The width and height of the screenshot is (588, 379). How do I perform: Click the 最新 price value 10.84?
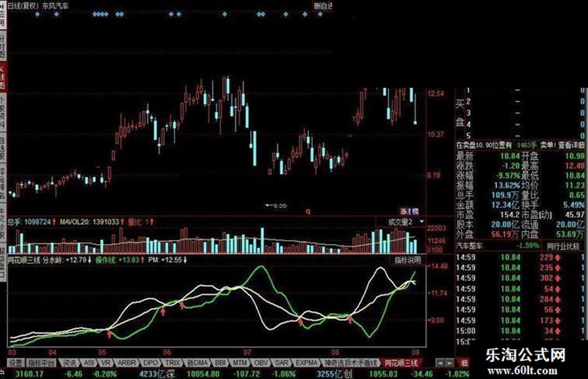pos(510,156)
